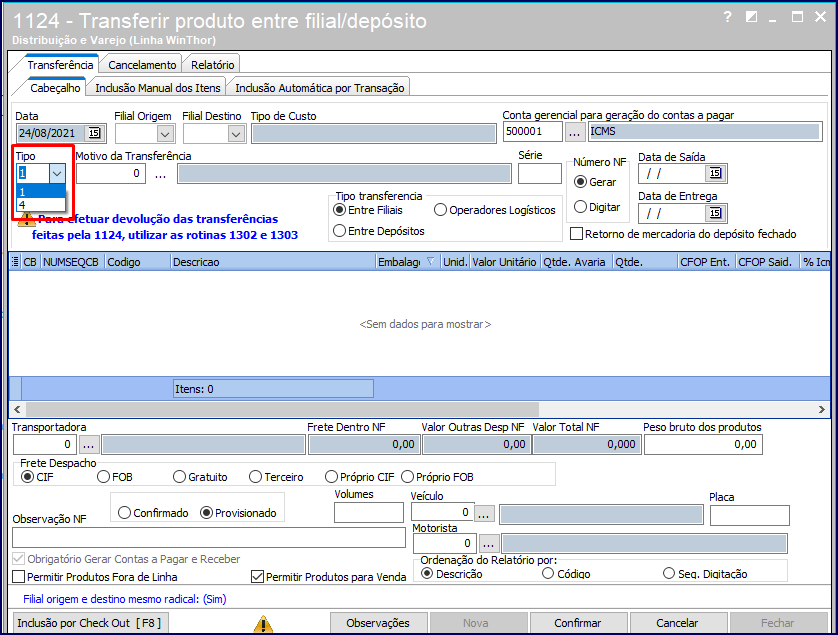This screenshot has width=838, height=635.
Task: Click Conta gerencial code field 500001
Action: tap(533, 131)
